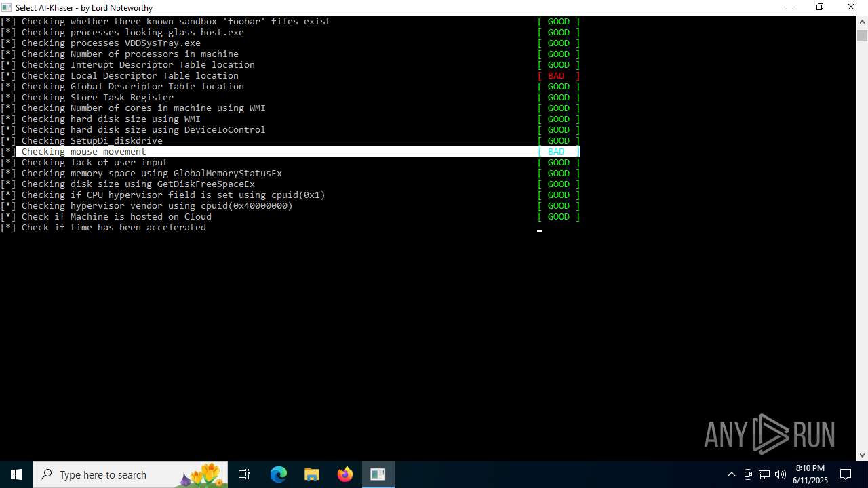
Task: Click the red BAD result for Local Descriptor Table
Action: click(559, 76)
